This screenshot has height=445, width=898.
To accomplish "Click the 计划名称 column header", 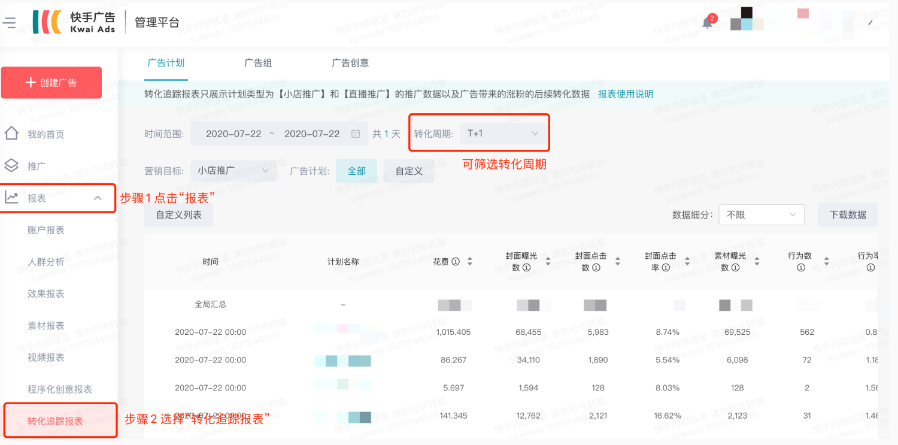I will (x=342, y=262).
